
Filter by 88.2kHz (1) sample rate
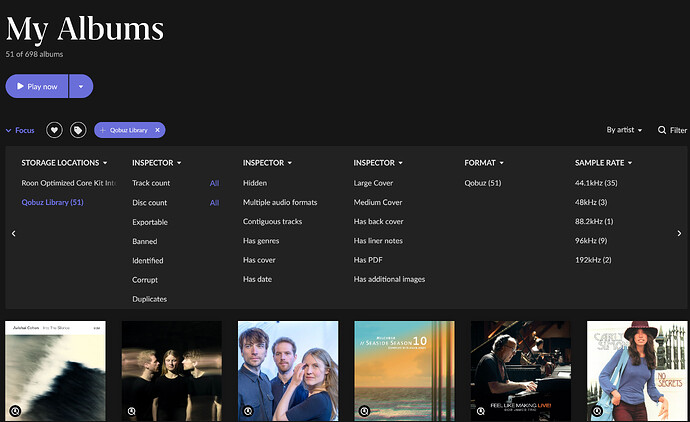tap(594, 221)
